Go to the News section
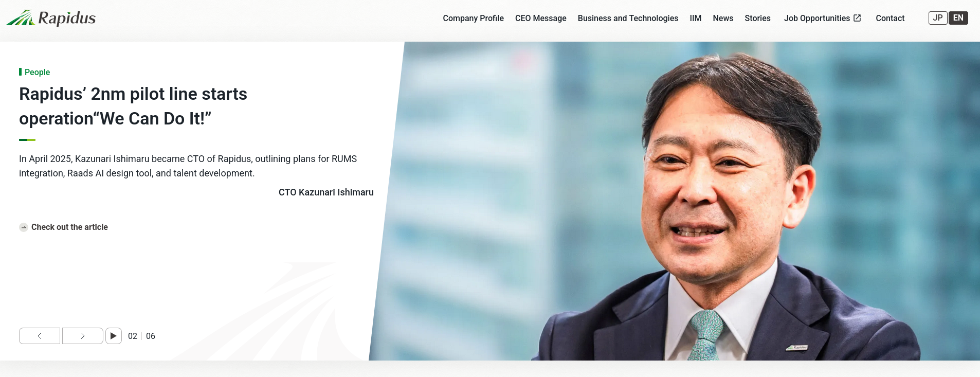Viewport: 980px width, 377px height. 723,18
